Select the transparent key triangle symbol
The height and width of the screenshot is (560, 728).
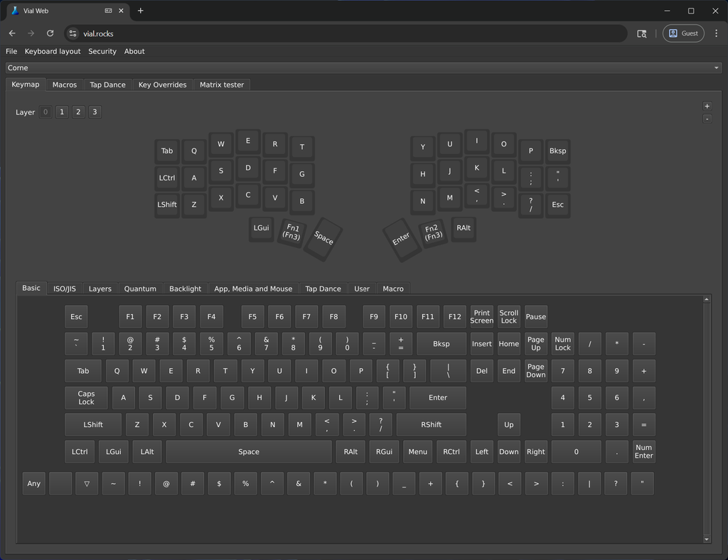tap(87, 483)
